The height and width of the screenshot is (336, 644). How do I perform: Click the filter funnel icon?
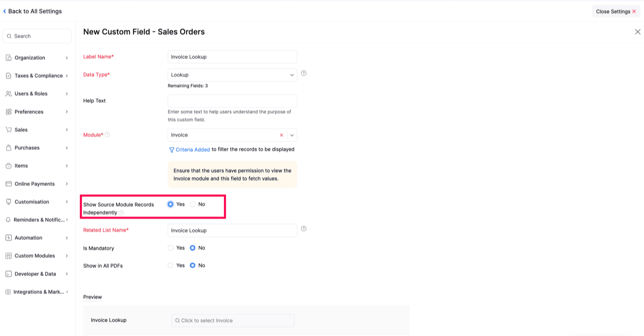pos(171,150)
